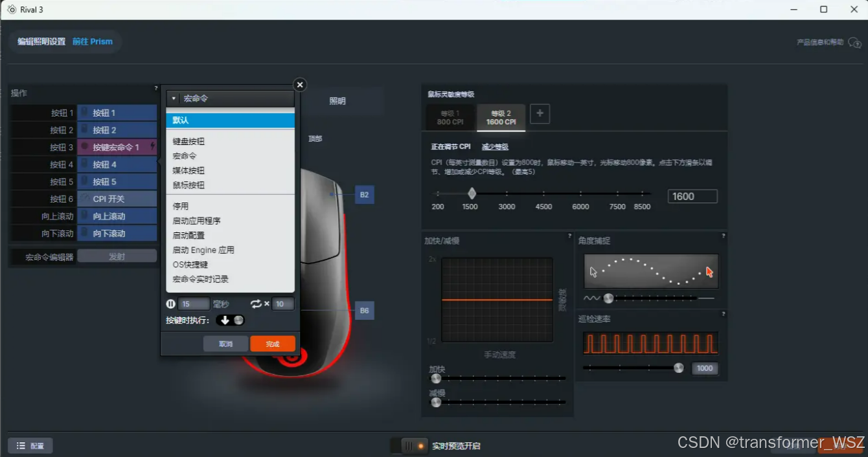This screenshot has width=868, height=457.
Task: Click the B6 button marker on mouse
Action: tap(364, 311)
